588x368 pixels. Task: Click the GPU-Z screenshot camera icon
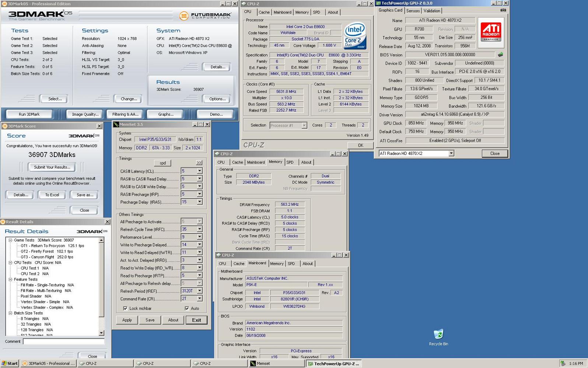click(503, 10)
